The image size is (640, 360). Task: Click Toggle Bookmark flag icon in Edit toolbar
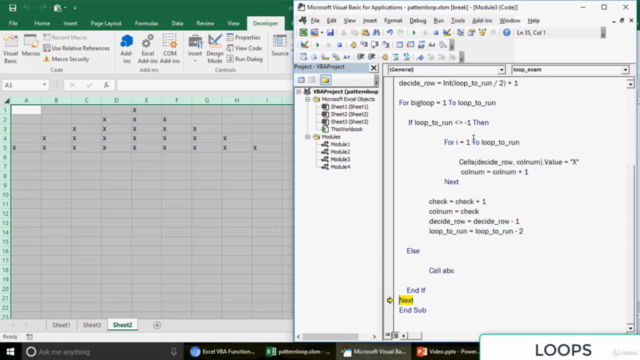420,57
